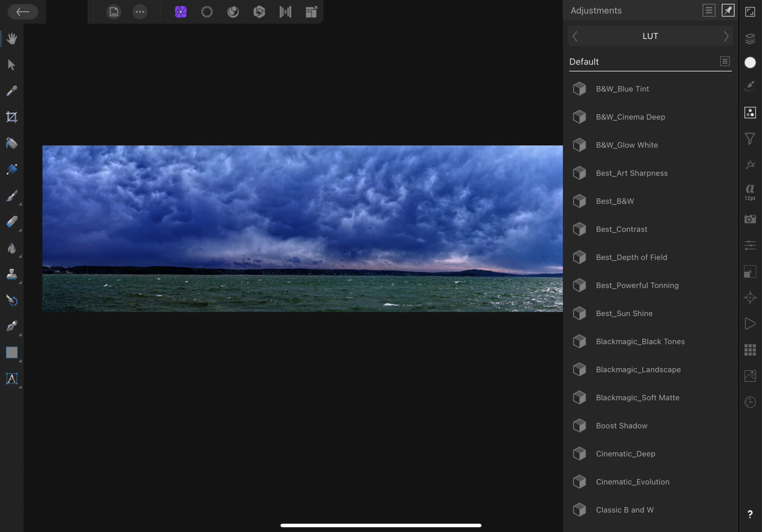Select the Flood Fill bucket tool
This screenshot has height=532, width=762.
(12, 143)
